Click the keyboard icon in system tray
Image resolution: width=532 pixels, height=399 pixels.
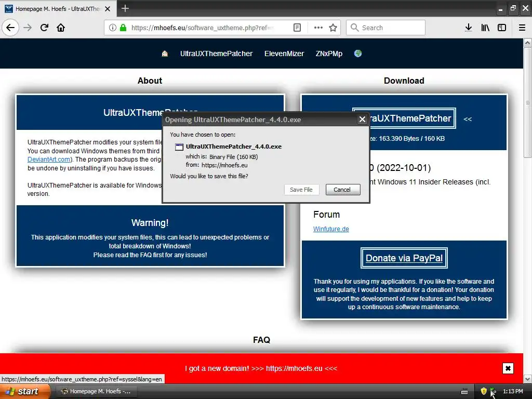pos(464,392)
